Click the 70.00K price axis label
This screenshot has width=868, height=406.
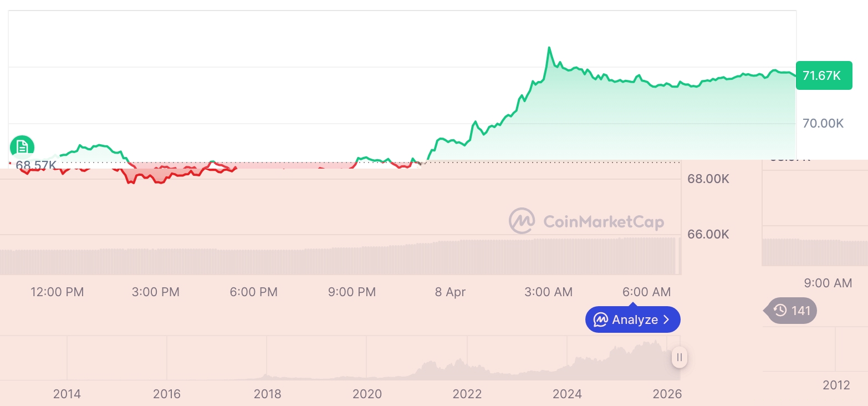coord(823,123)
